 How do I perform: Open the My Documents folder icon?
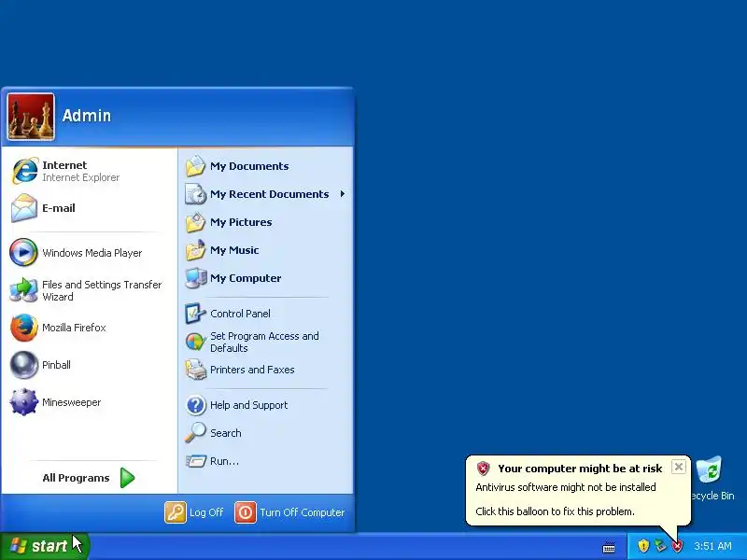[x=196, y=166]
